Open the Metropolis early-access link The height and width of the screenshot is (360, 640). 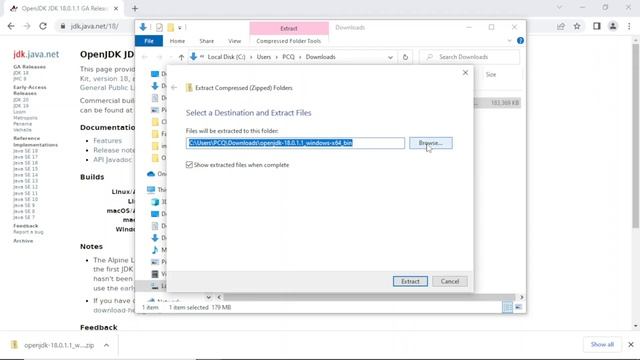pos(25,118)
